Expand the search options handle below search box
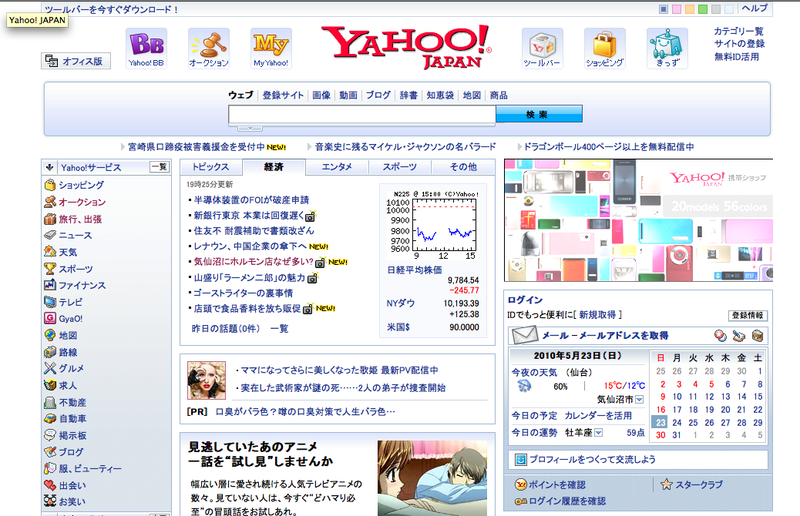800x516 pixels. 250,128
